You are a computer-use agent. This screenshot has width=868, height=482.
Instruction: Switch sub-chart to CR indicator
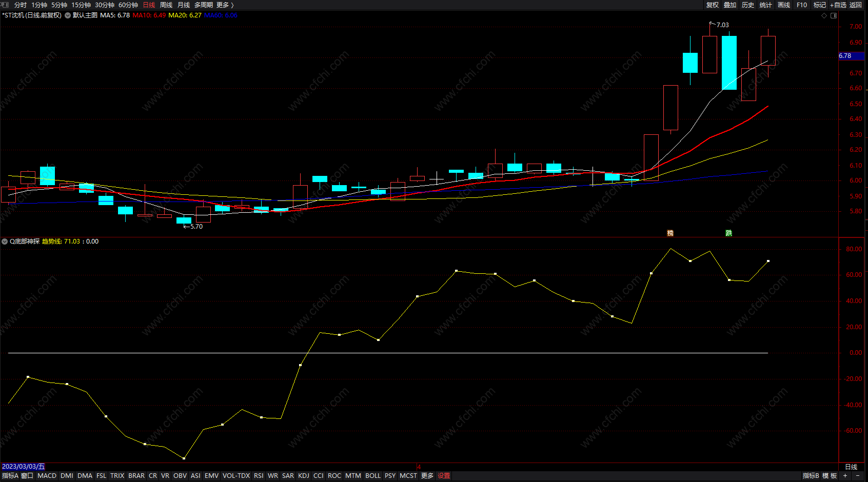click(x=153, y=476)
